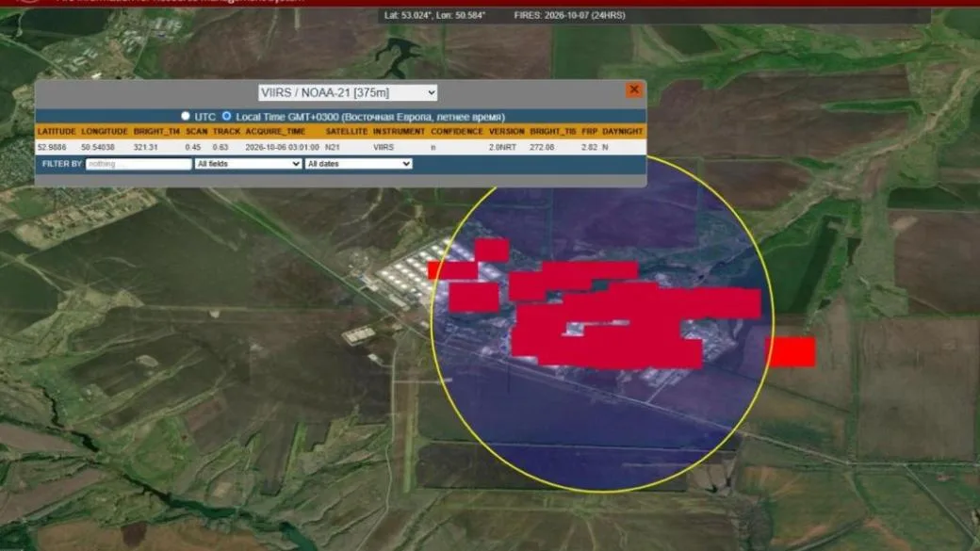Sort by the ACQUIRE_TIME column header

pos(275,131)
